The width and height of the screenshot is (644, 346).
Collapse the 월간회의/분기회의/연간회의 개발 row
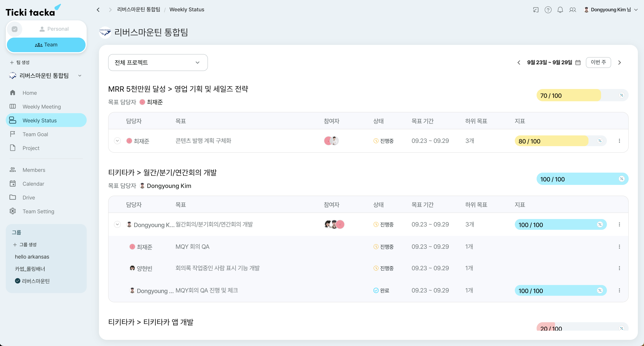(117, 224)
